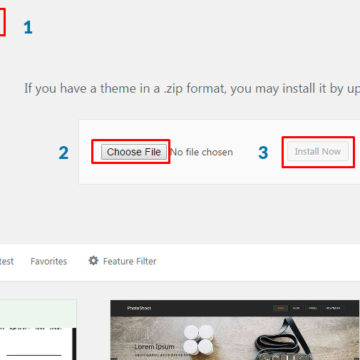360x360 pixels.
Task: Open the Favorites tab
Action: tap(49, 261)
